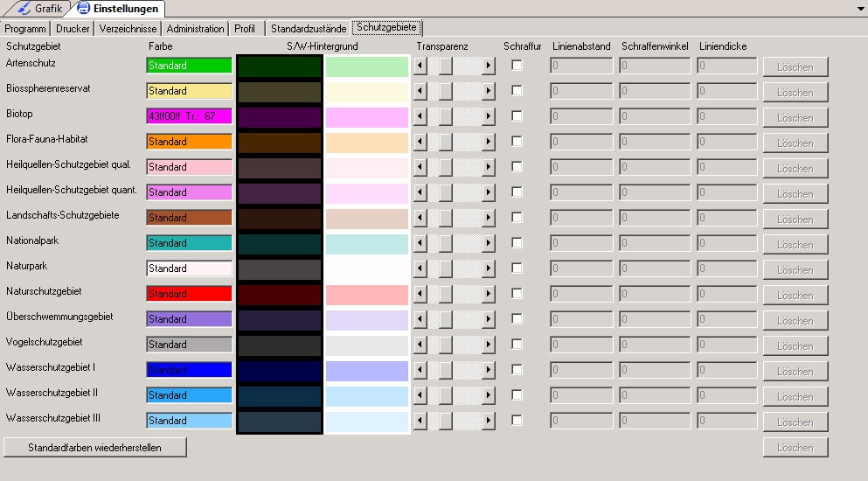Screen dimensions: 868x481
Task: Click left arrow of Artenschutz transparency slider
Action: (x=420, y=66)
